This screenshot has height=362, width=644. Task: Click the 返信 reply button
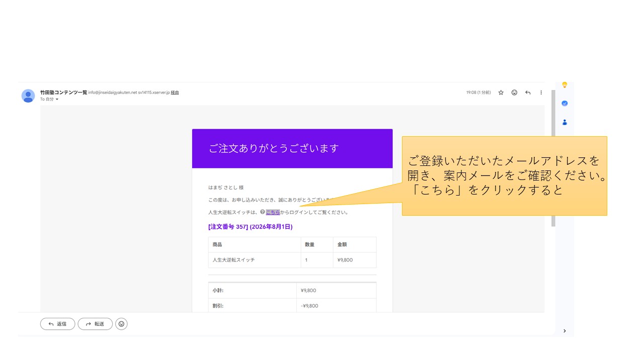click(x=58, y=324)
